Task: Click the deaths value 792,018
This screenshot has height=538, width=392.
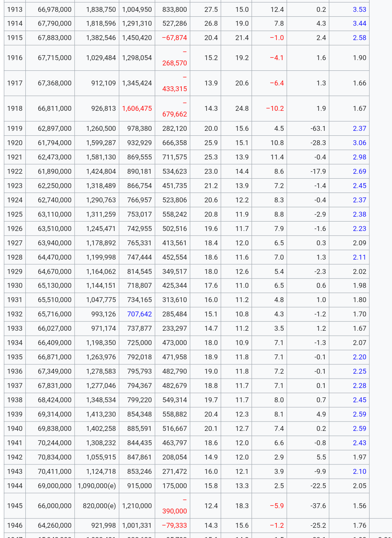Action: (140, 357)
